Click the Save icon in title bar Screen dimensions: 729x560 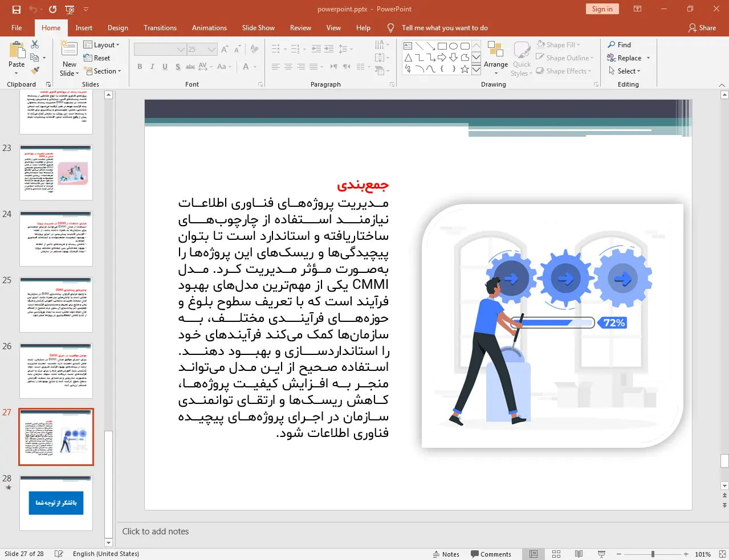click(16, 9)
